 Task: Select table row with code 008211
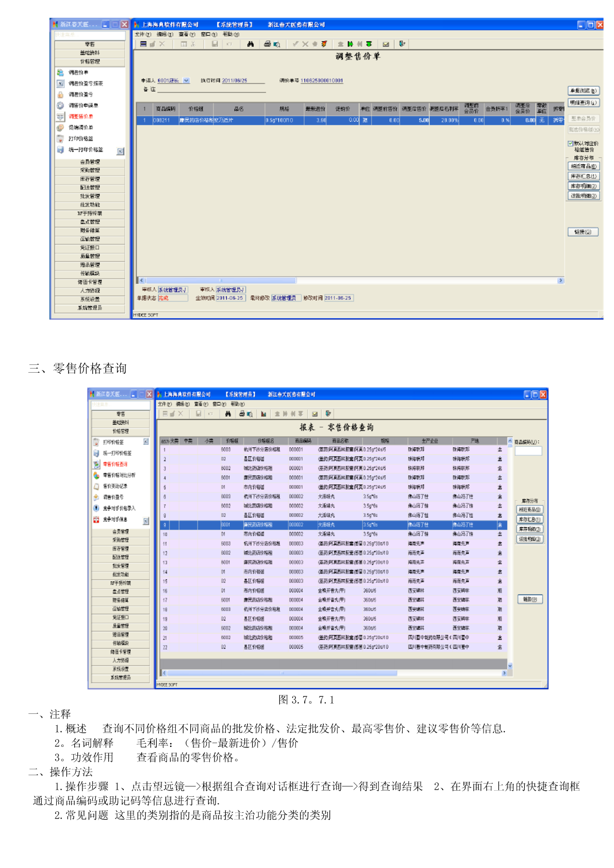pos(351,120)
